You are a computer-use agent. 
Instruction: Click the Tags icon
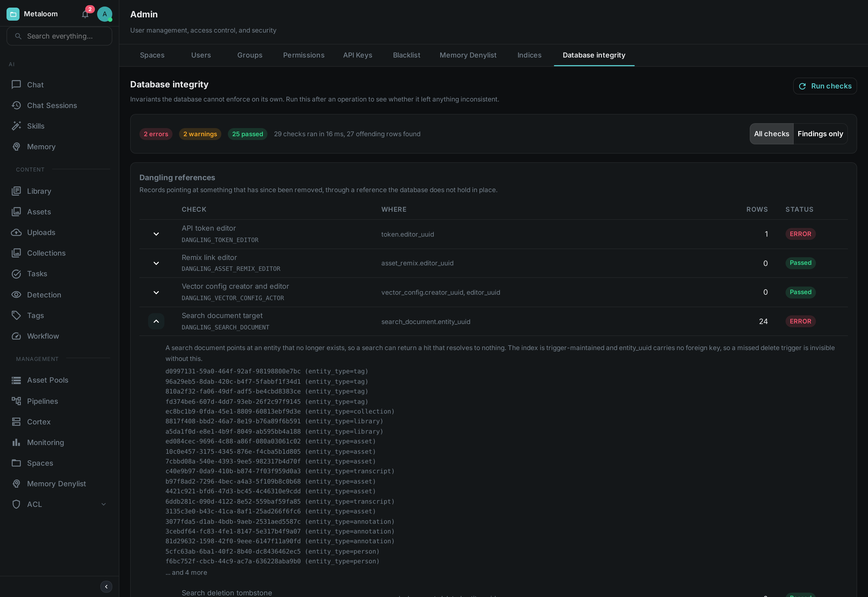tap(16, 315)
